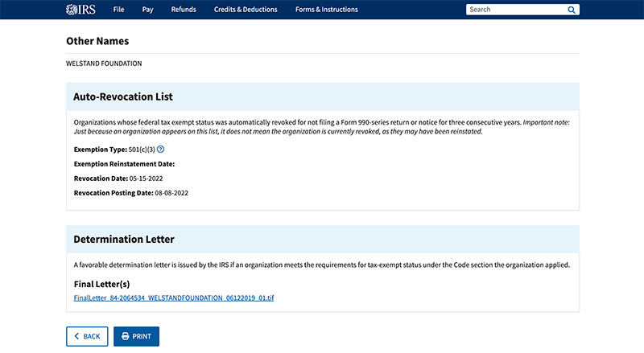Open Credits & Deductions menu

click(x=246, y=10)
